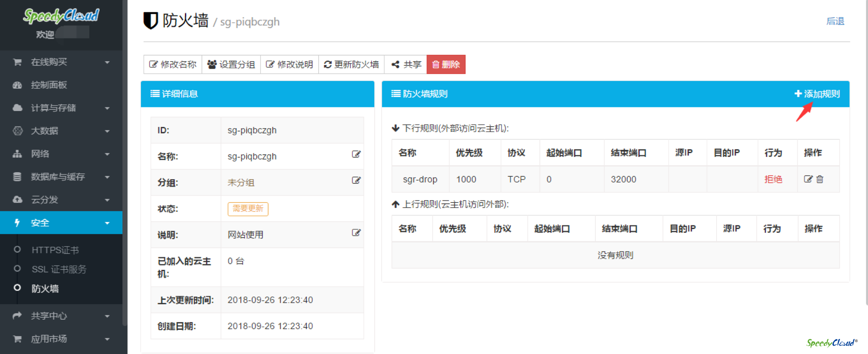Click the 网站使用 description value
Screen dimensions: 868x354
[245, 235]
